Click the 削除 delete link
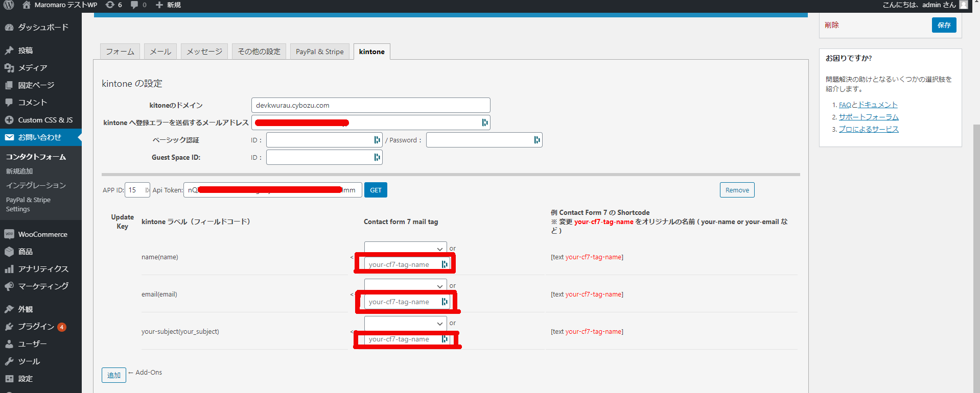This screenshot has height=393, width=980. point(832,25)
